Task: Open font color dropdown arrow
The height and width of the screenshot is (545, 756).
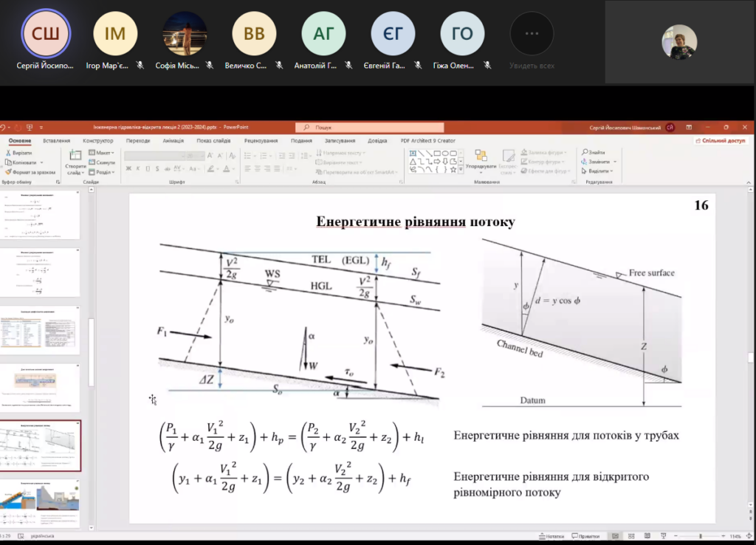Action: tap(233, 169)
